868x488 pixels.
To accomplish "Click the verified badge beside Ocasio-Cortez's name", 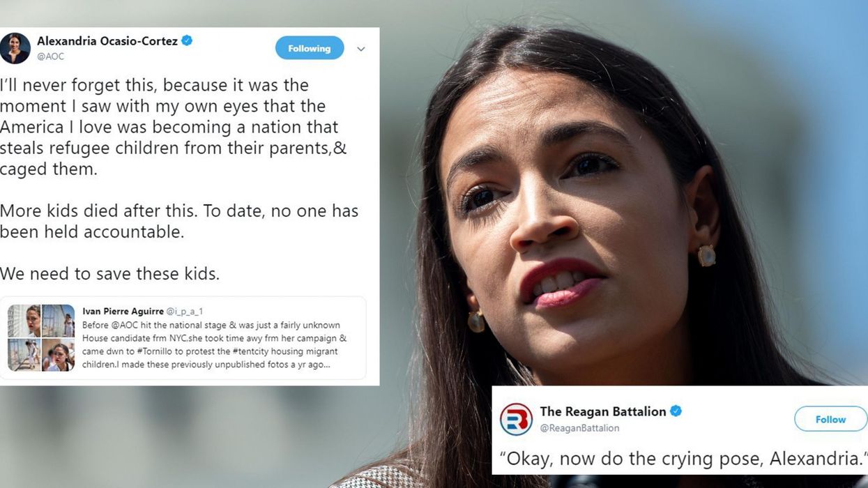I will [187, 40].
